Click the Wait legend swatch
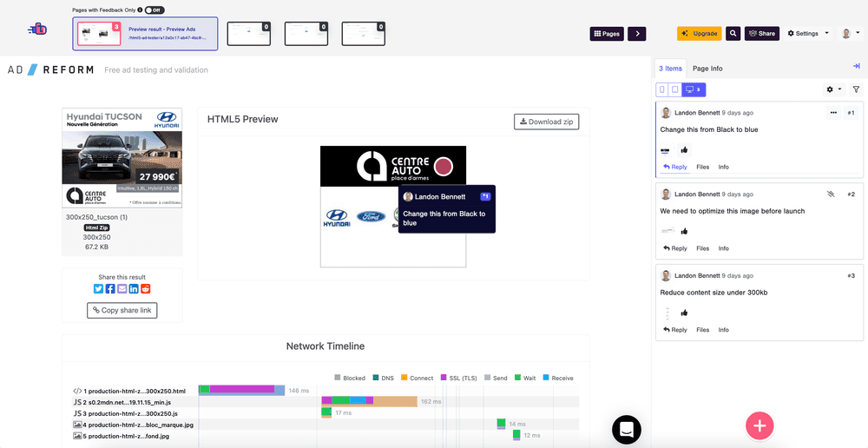The image size is (868, 448). coord(517,378)
